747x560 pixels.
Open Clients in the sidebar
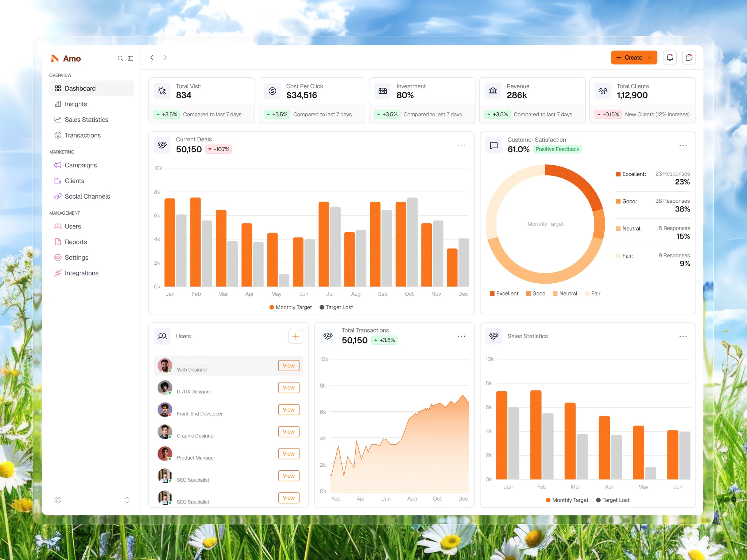92,181
